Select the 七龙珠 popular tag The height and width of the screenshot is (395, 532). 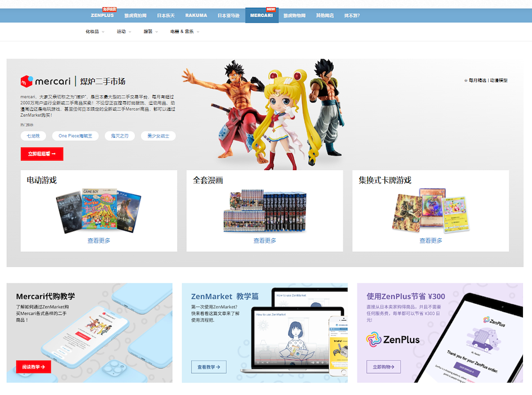click(x=33, y=136)
